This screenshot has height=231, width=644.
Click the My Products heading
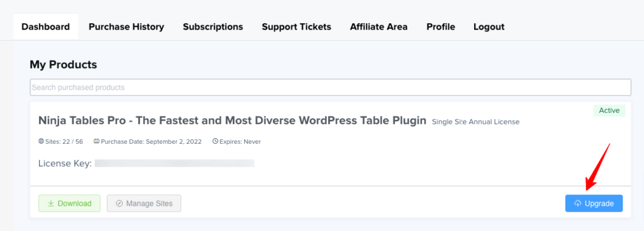point(64,65)
